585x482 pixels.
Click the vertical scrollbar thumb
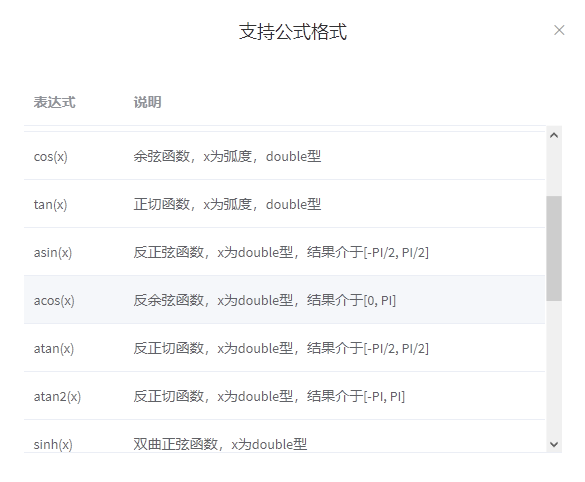pos(554,248)
